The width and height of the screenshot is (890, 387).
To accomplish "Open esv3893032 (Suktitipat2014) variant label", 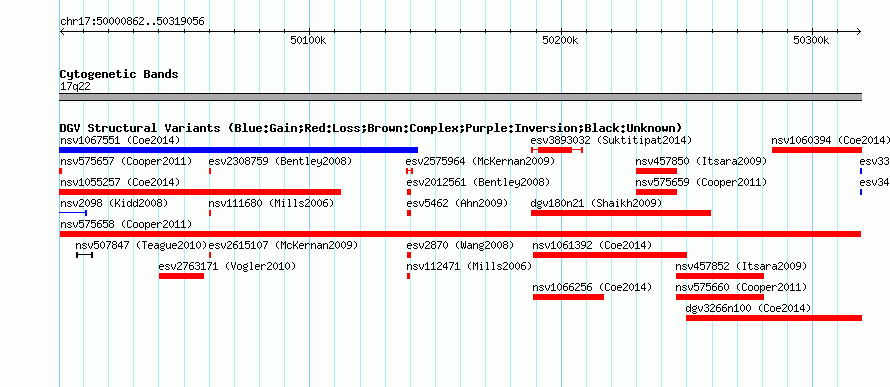I will pos(611,140).
